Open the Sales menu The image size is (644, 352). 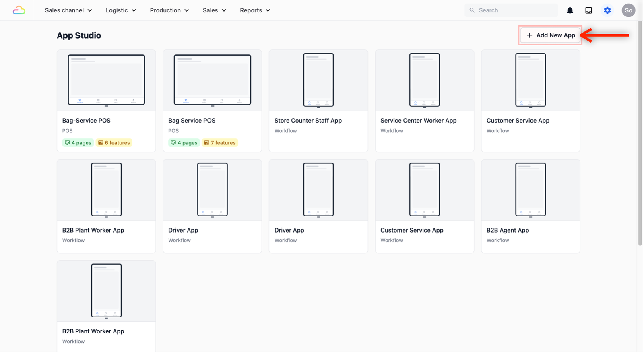click(215, 10)
